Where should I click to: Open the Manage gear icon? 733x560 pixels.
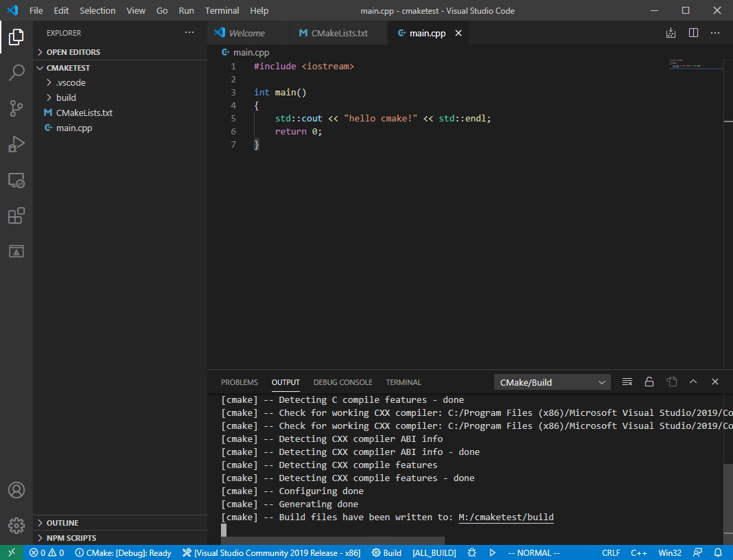pyautogui.click(x=16, y=526)
